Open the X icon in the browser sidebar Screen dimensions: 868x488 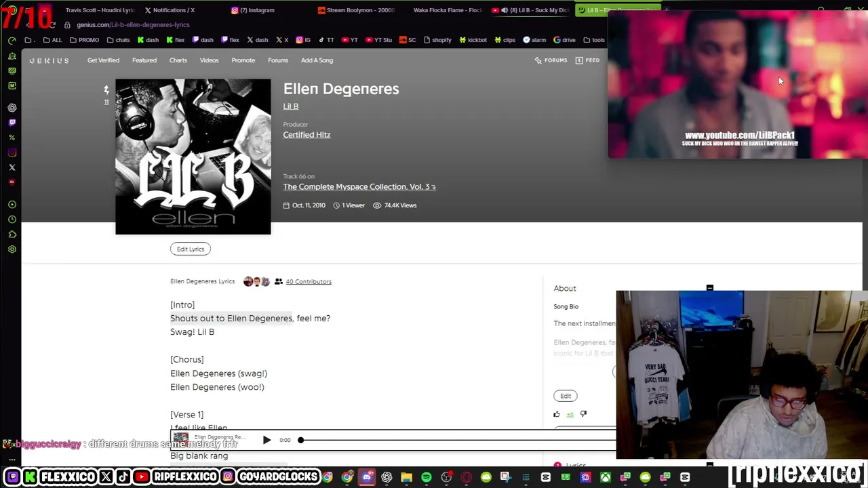pos(12,167)
